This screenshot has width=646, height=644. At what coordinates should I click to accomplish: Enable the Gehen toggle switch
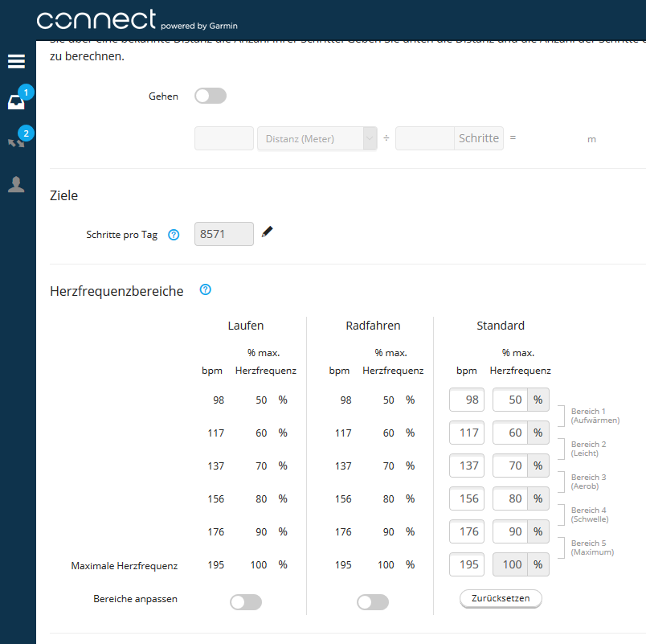pyautogui.click(x=211, y=96)
